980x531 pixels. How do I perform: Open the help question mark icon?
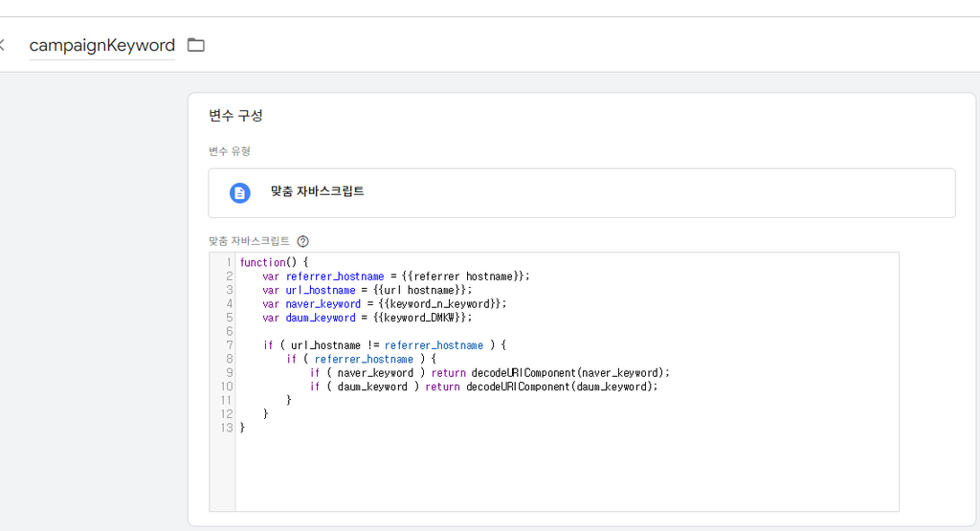tap(303, 241)
